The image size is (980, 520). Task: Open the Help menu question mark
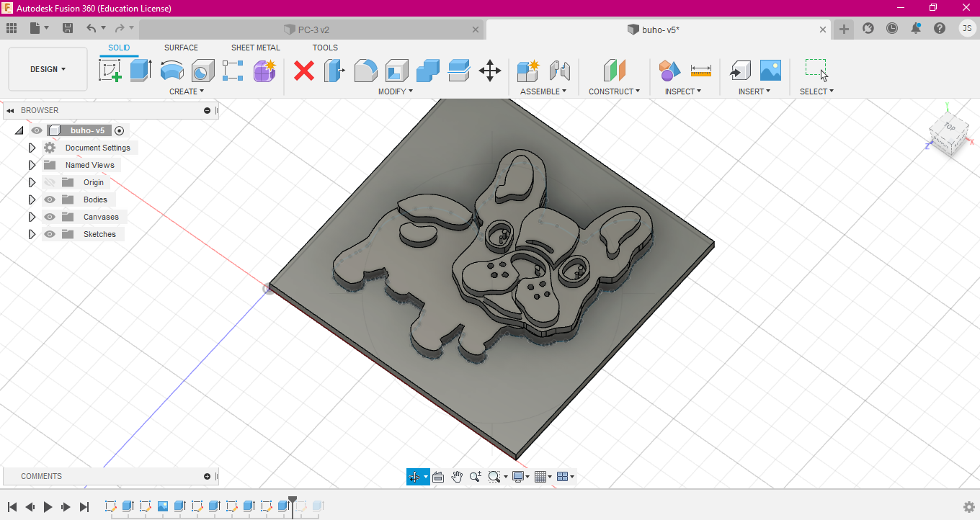(940, 29)
